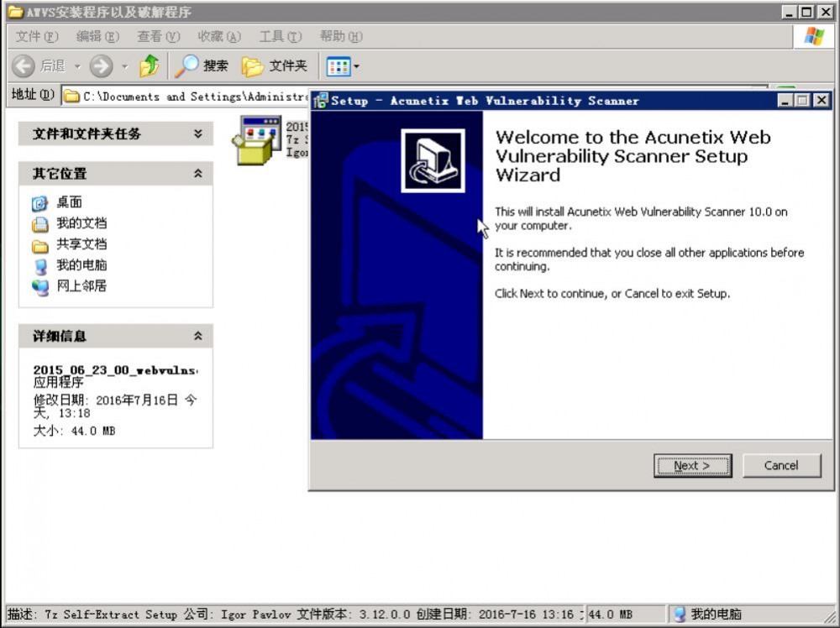Click the 桌面 desktop icon in sidebar
The width and height of the screenshot is (840, 628).
[40, 203]
